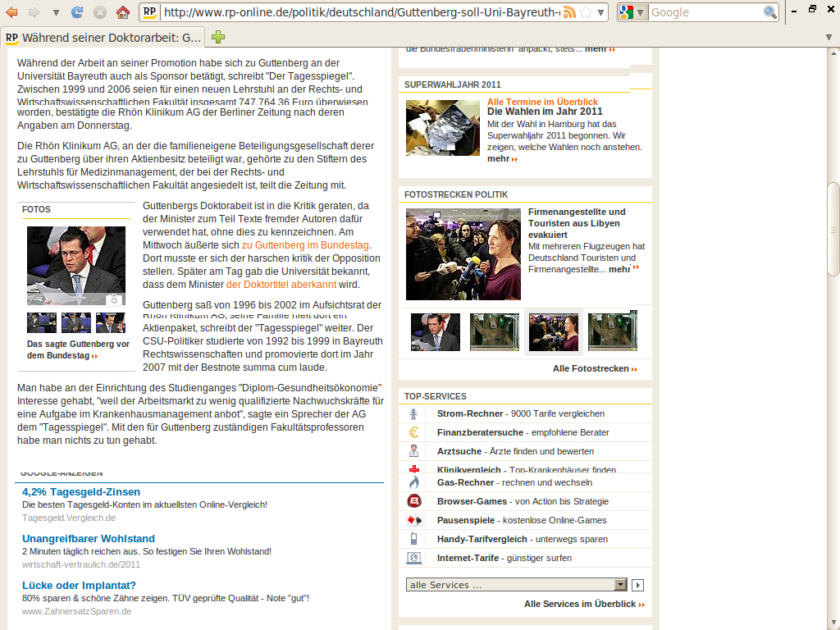The height and width of the screenshot is (630, 840).
Task: Open the Pausenspiele service link
Action: point(522,520)
